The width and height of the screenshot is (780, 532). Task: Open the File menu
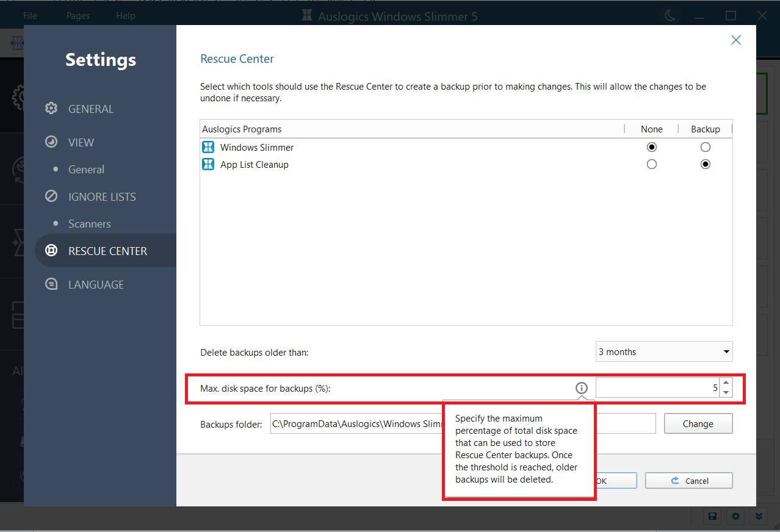[x=29, y=15]
